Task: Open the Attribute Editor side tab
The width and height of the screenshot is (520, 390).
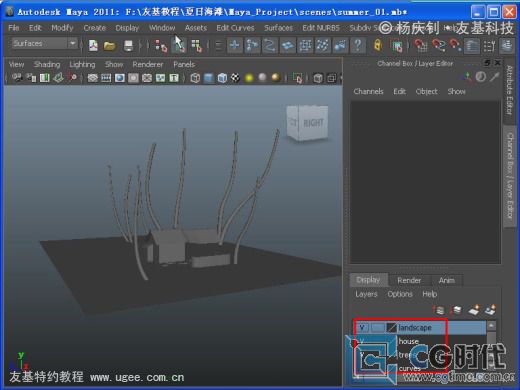Action: pyautogui.click(x=509, y=90)
